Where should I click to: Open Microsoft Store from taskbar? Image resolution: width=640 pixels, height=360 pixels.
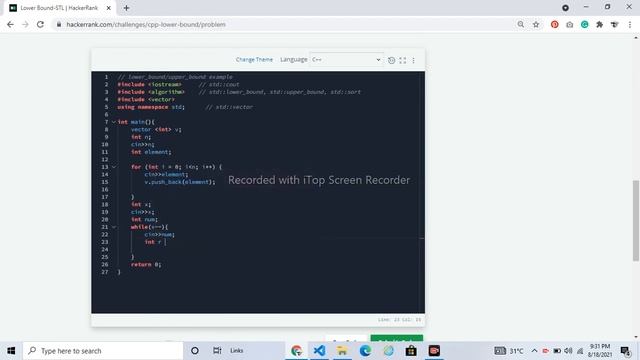(x=411, y=351)
